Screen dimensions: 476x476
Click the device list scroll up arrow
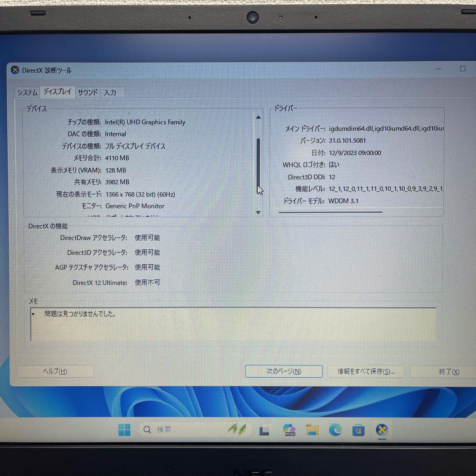tap(258, 117)
